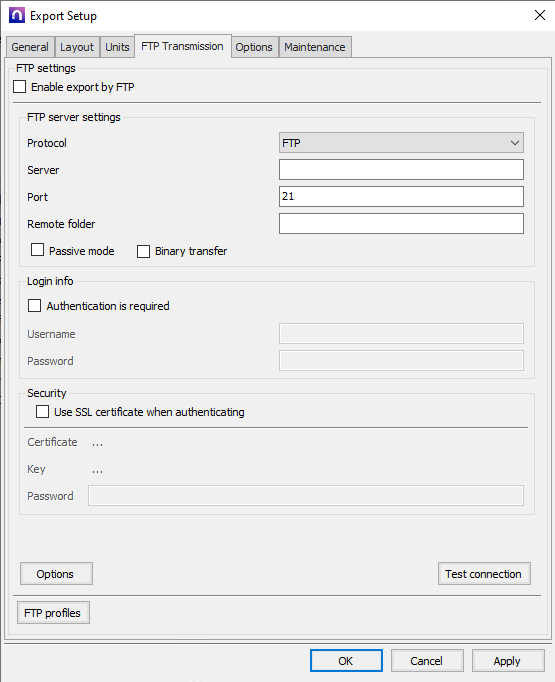This screenshot has width=555, height=682.
Task: Select the Units tab
Action: [117, 47]
